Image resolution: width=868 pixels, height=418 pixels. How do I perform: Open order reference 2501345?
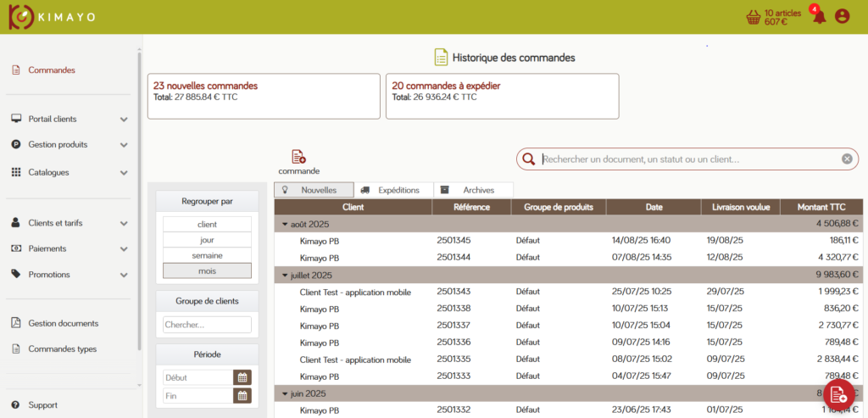pos(454,240)
